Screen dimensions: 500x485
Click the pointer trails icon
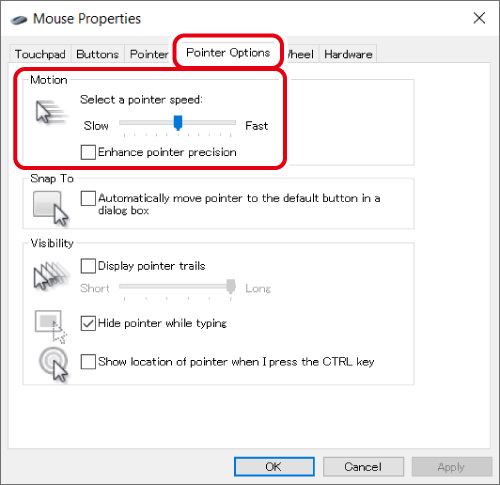click(51, 275)
